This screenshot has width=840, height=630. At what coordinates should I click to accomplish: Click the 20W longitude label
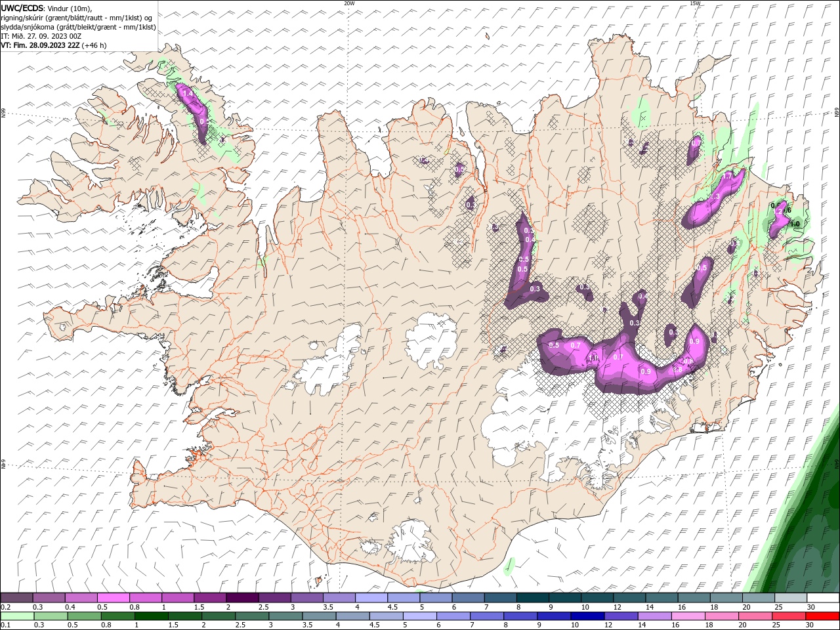[x=349, y=3]
